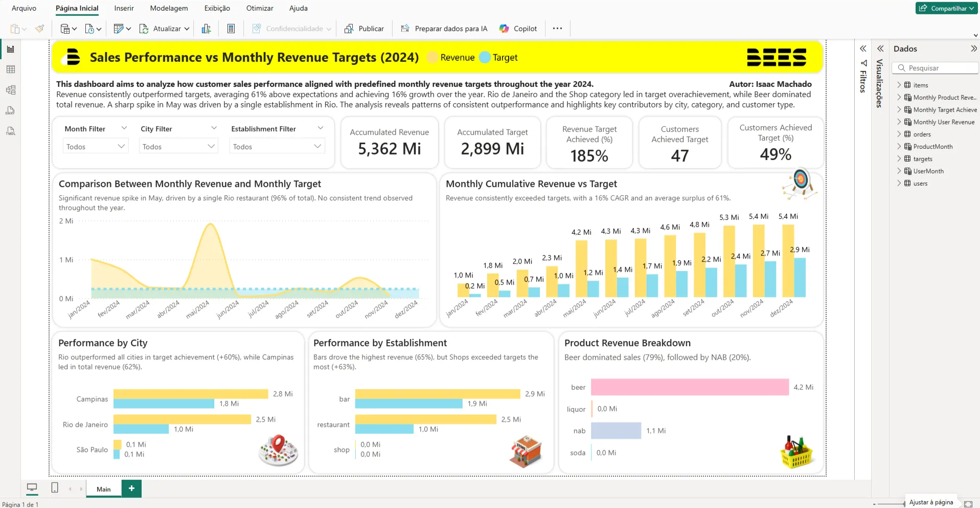Open the calculator measure icon

click(231, 29)
